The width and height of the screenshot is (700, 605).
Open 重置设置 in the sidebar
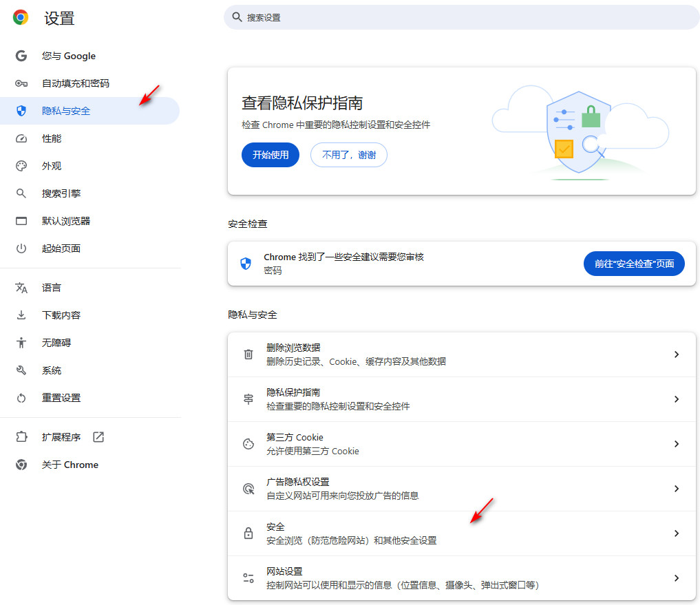[89, 398]
